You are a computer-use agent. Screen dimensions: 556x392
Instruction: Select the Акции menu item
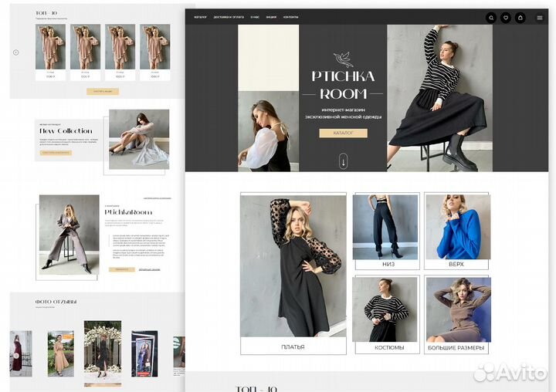pyautogui.click(x=271, y=17)
